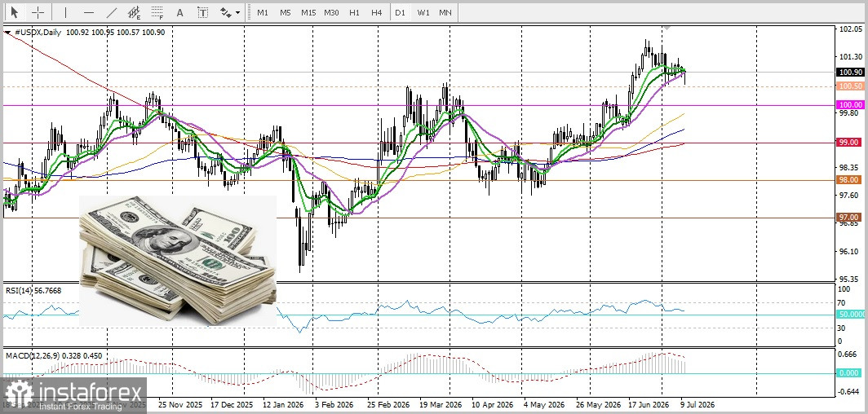Choose the horizontal line drawing tool
868x414 pixels.
pyautogui.click(x=89, y=12)
